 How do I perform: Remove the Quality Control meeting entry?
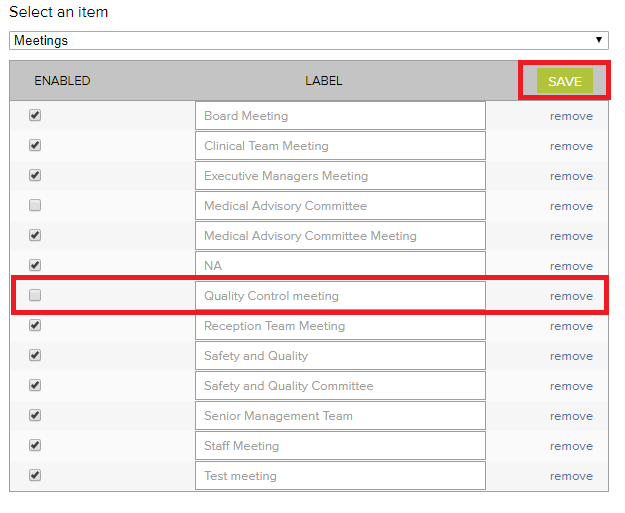[571, 296]
